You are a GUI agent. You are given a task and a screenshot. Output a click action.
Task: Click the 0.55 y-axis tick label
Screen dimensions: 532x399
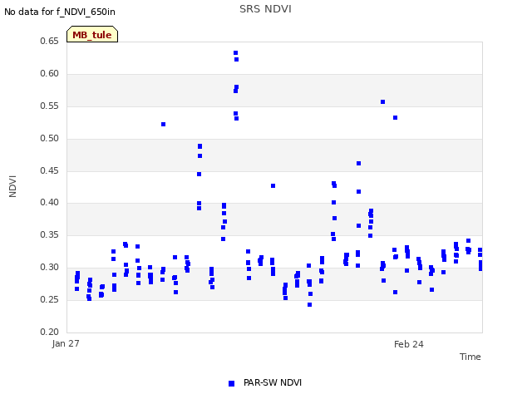coord(49,106)
